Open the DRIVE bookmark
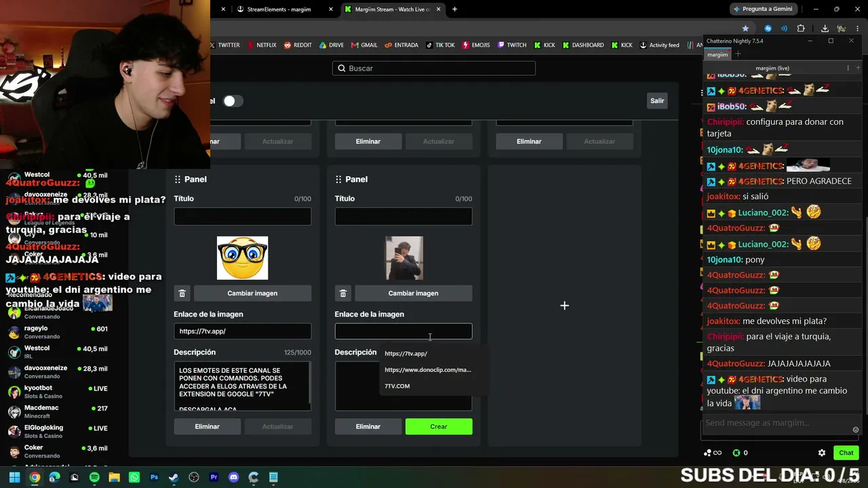 (x=332, y=45)
